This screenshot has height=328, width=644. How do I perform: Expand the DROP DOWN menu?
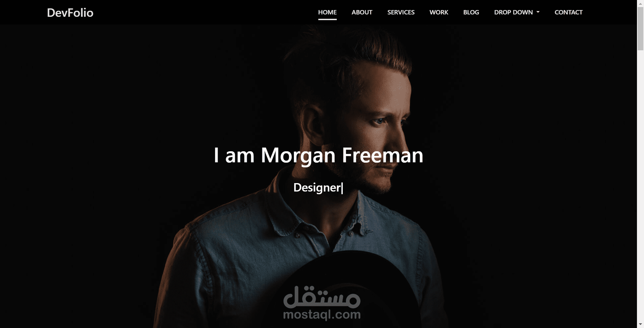[x=517, y=12]
